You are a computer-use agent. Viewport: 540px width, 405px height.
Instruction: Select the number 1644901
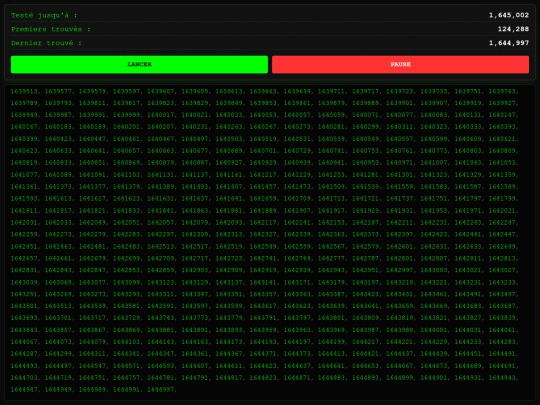click(x=434, y=377)
